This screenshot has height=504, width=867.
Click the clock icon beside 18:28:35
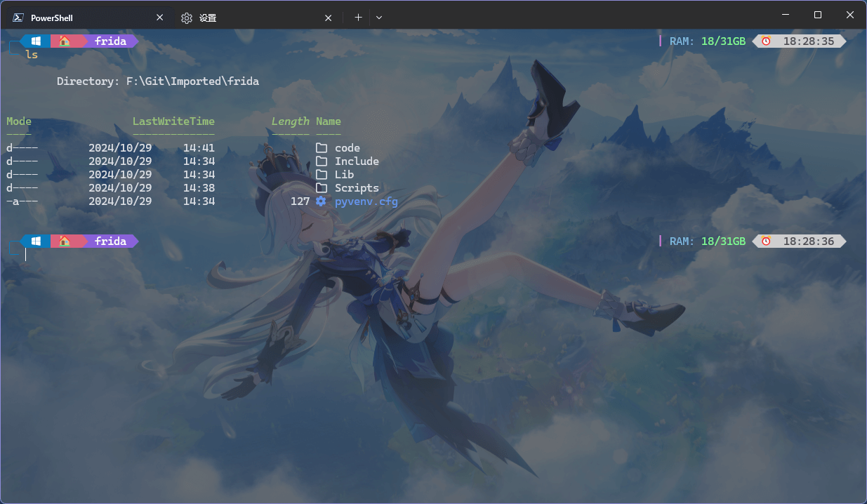pyautogui.click(x=766, y=41)
